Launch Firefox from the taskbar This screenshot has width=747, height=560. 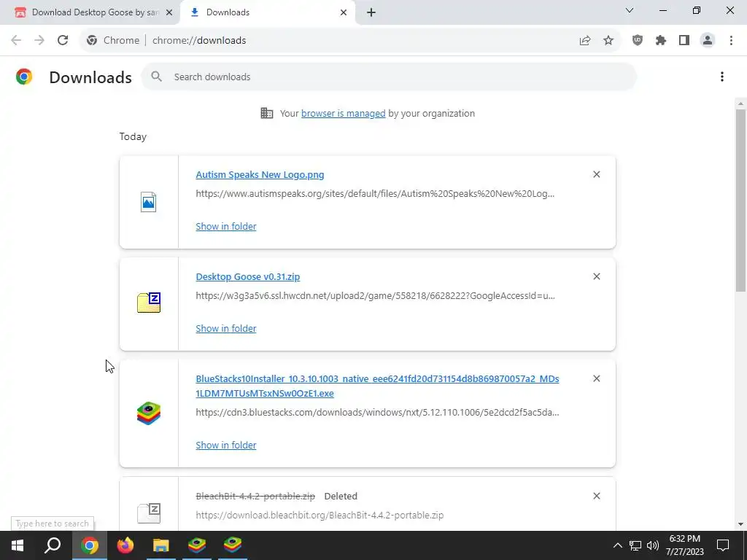(x=125, y=545)
